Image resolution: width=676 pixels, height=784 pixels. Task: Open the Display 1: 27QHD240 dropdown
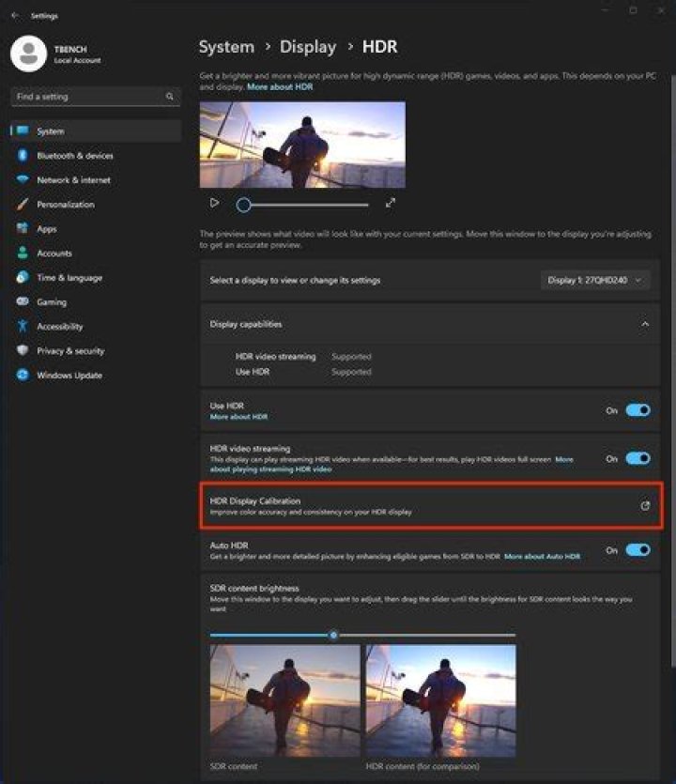pyautogui.click(x=595, y=280)
